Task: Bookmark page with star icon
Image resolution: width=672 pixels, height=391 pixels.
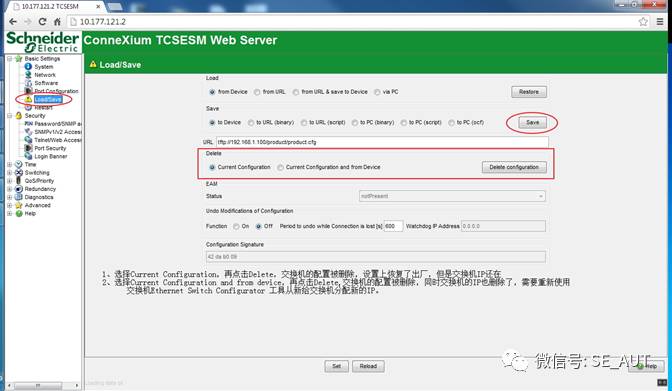Action: (643, 21)
